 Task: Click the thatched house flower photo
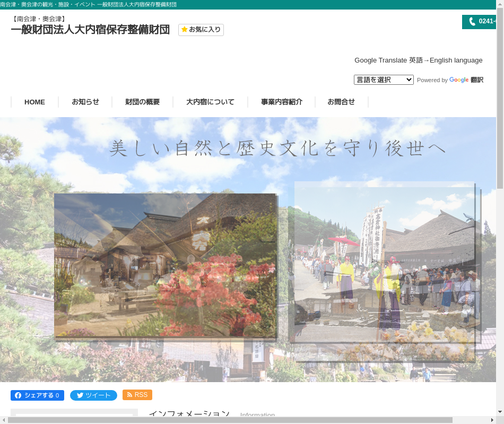(165, 265)
